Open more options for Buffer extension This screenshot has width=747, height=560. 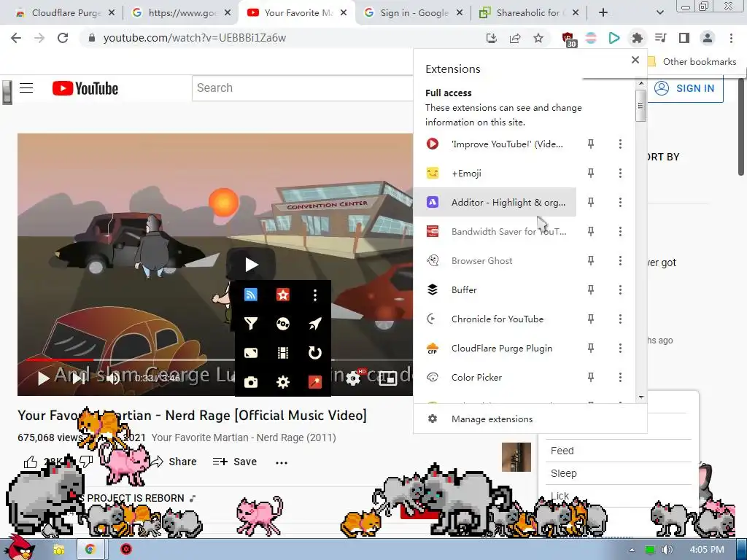[620, 289]
